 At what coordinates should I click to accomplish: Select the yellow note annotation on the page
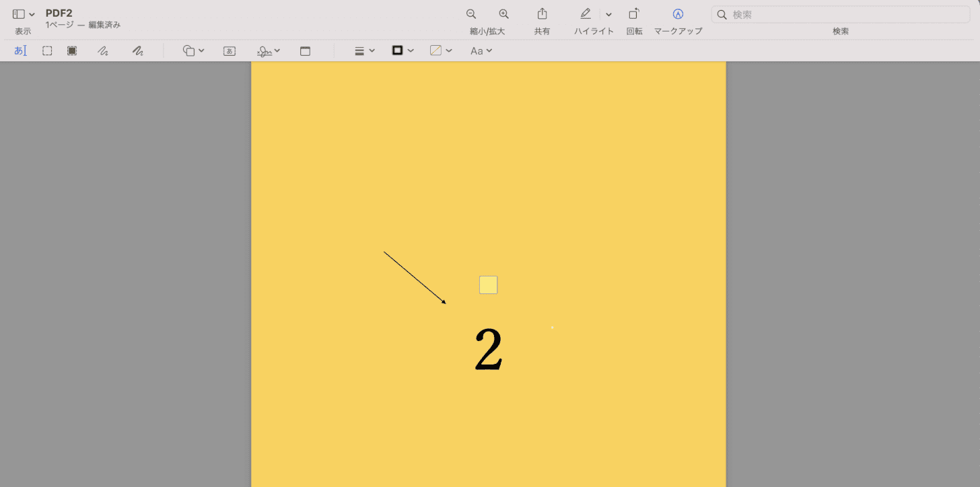[x=489, y=285]
